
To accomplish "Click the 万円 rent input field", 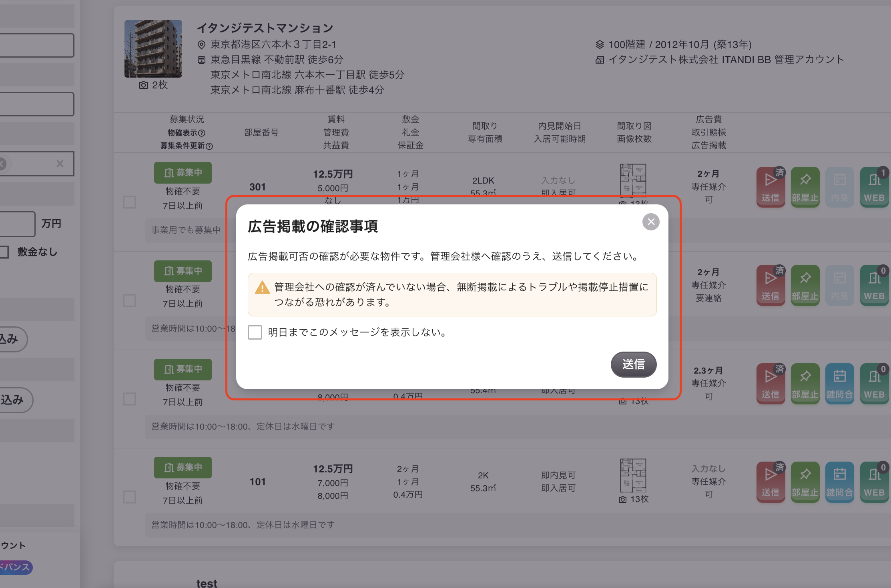I will pyautogui.click(x=17, y=224).
